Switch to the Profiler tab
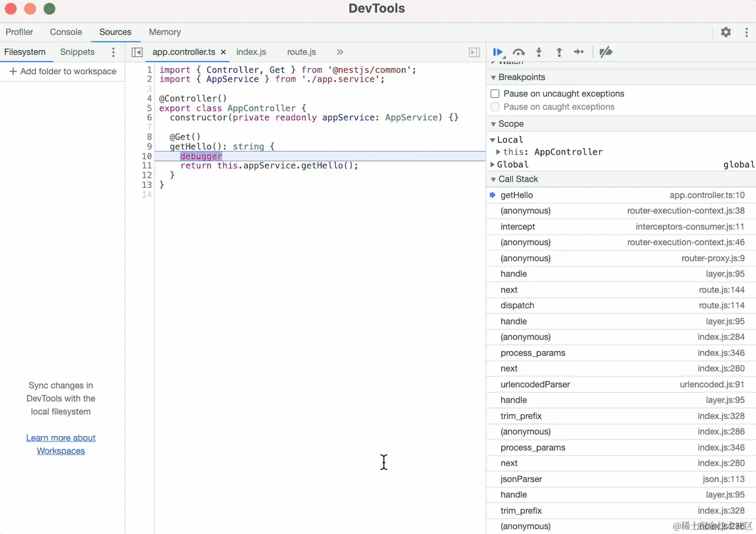The width and height of the screenshot is (756, 534). point(19,32)
